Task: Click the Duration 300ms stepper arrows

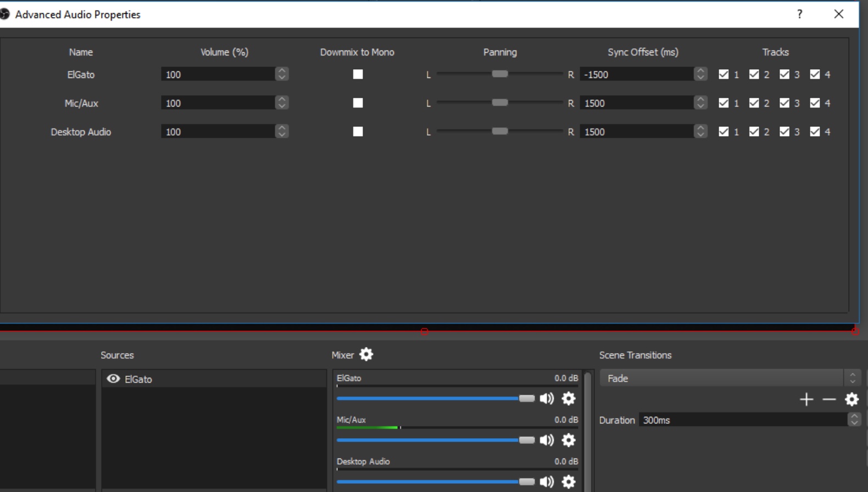Action: tap(854, 420)
